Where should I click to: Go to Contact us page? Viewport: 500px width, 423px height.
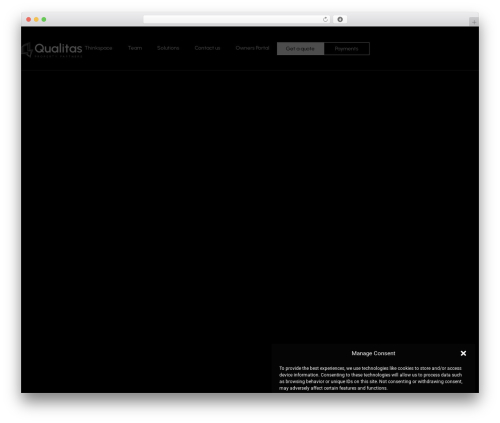207,48
